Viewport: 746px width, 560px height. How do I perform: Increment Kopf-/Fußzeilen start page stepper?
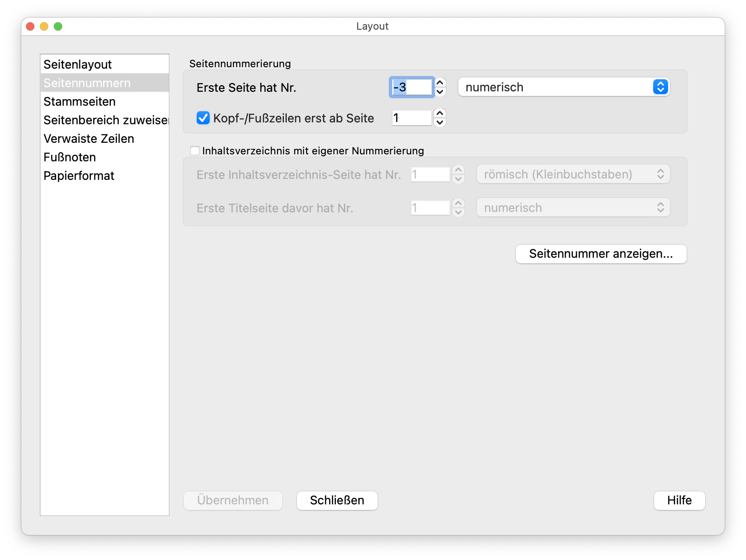tap(440, 113)
